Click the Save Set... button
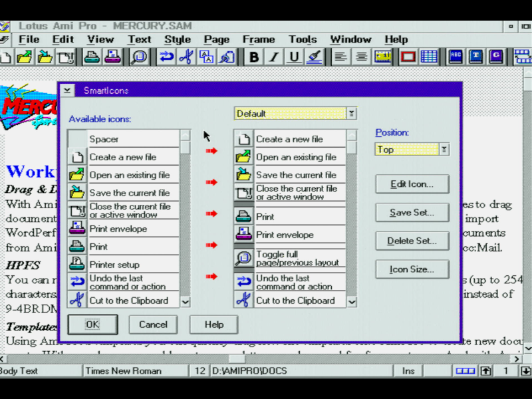This screenshot has height=399, width=532. tap(412, 212)
